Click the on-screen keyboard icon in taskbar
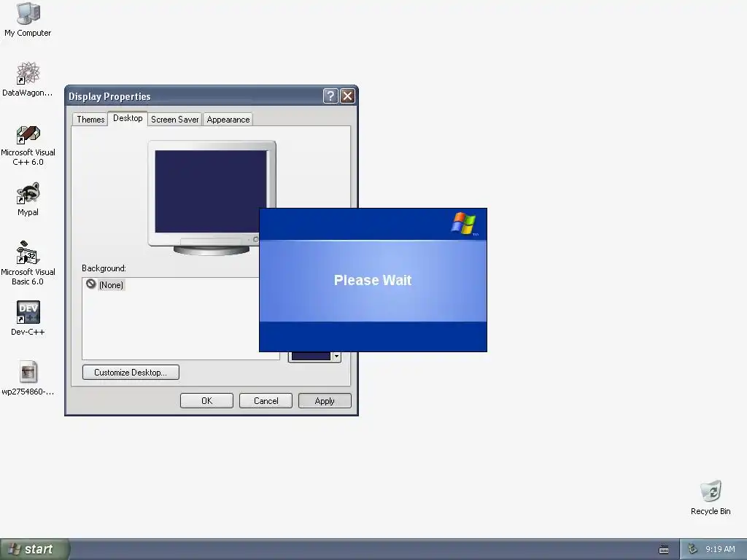 pos(664,550)
